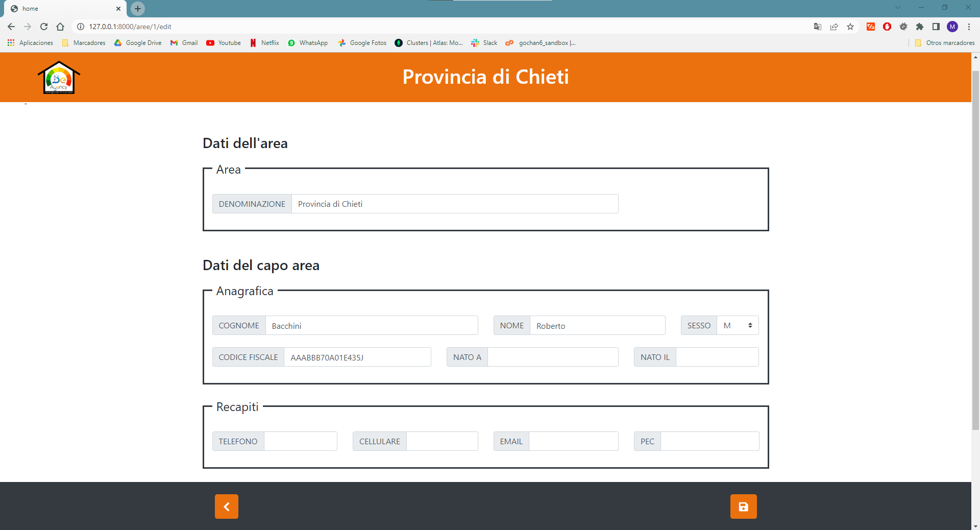Click the Dati del capo area heading

261,265
